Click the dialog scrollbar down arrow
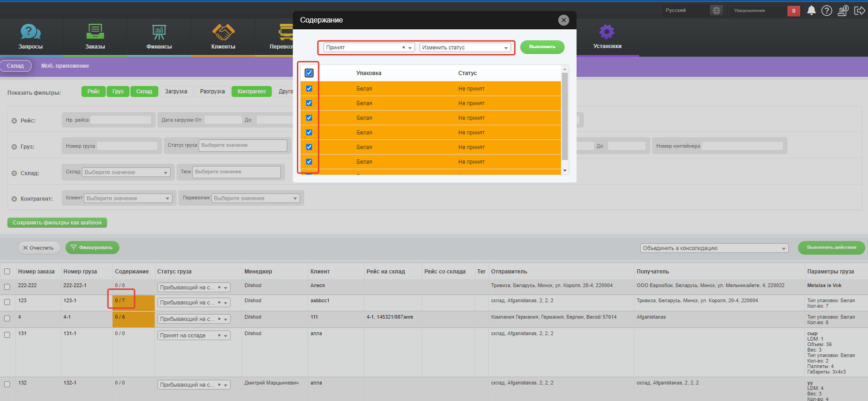 (565, 171)
